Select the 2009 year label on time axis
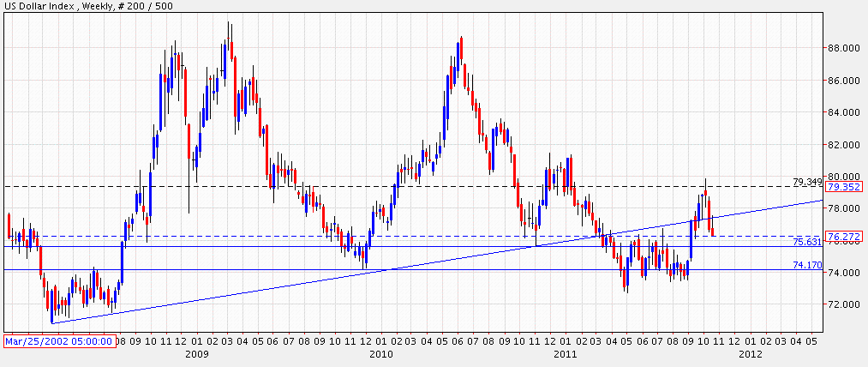 [196, 353]
